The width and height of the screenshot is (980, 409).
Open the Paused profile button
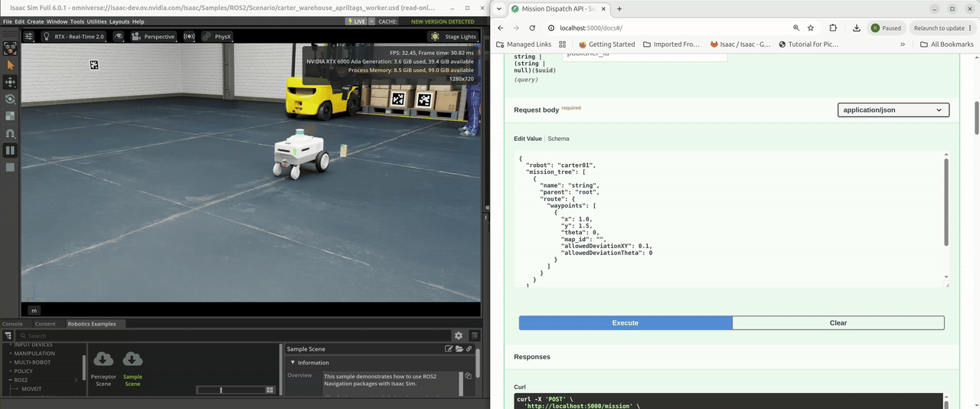pyautogui.click(x=887, y=28)
